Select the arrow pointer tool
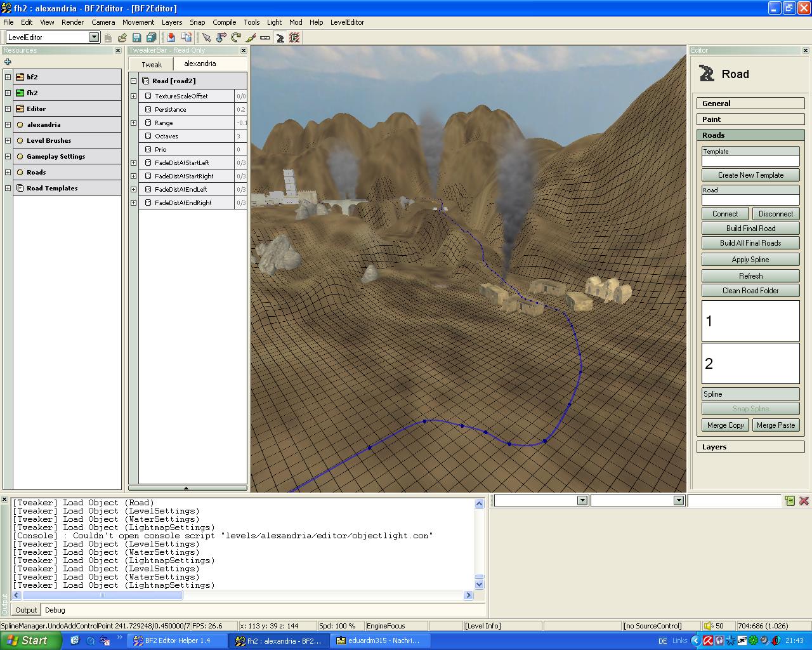Screen dimensions: 812x650 [x=207, y=38]
